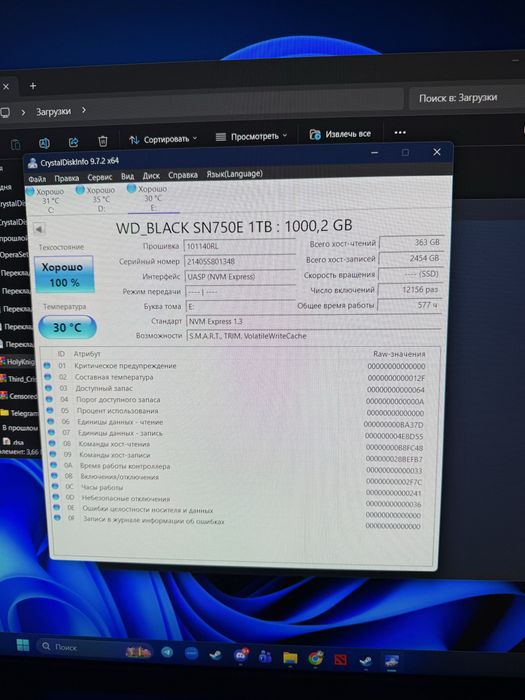This screenshot has height=700, width=525.
Task: Open the Правка menu
Action: 67,179
